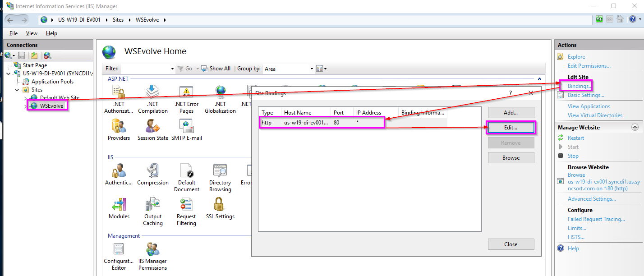644x276 pixels.
Task: Open the .NET Compilation feature icon
Action: (153, 92)
